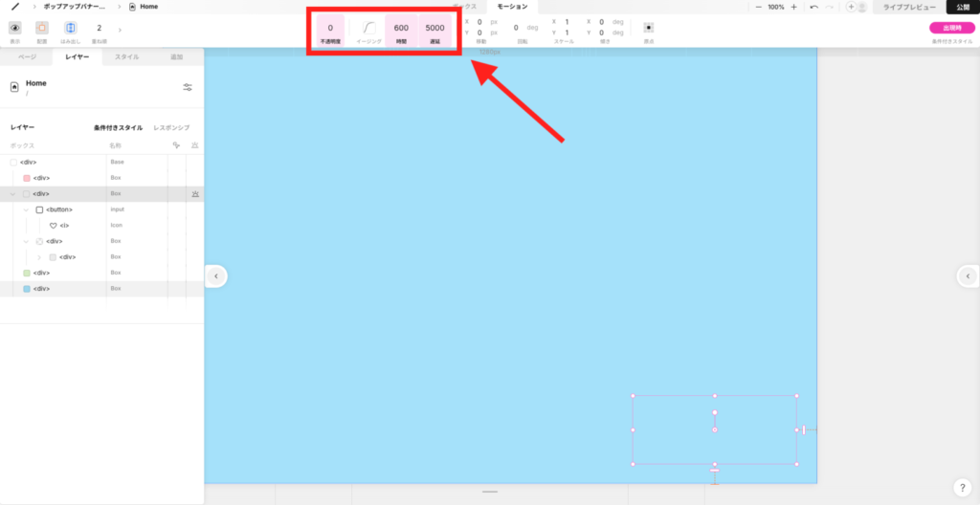Open page settings sliders icon
Screen dimensions: 980x505
(188, 87)
